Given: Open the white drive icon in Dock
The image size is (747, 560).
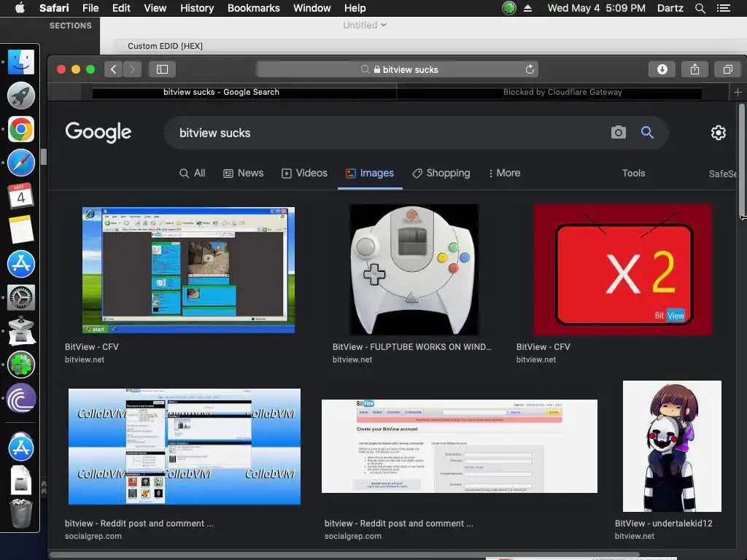Looking at the screenshot, I should [21, 481].
